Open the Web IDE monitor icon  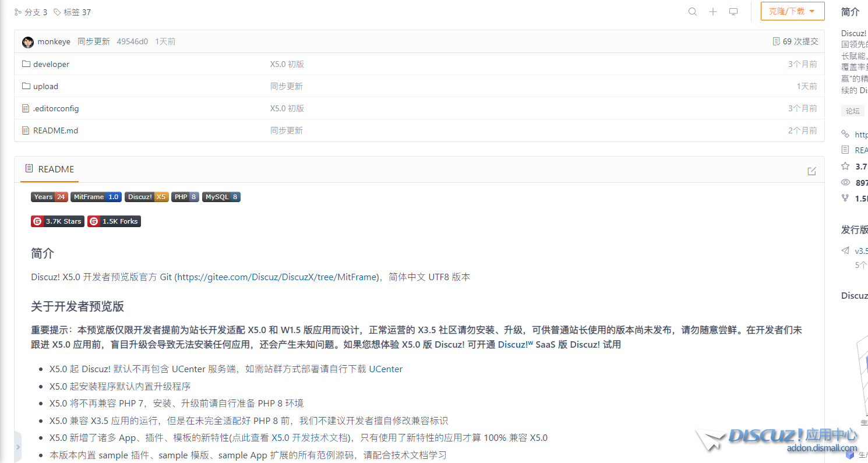point(733,12)
